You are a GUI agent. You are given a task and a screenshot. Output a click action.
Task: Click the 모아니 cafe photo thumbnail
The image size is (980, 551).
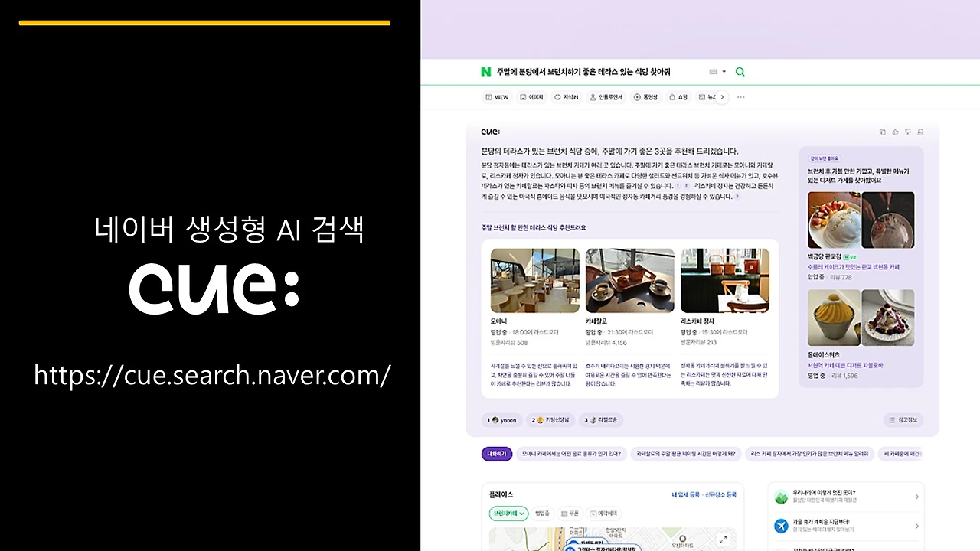click(x=534, y=280)
